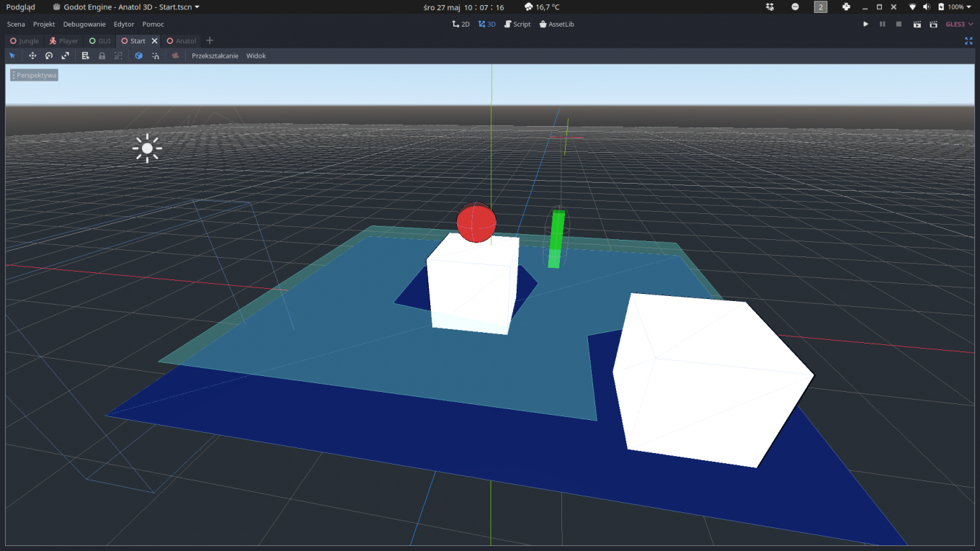Select the Rotate mode tool
The width and height of the screenshot is (980, 551).
pyautogui.click(x=49, y=55)
